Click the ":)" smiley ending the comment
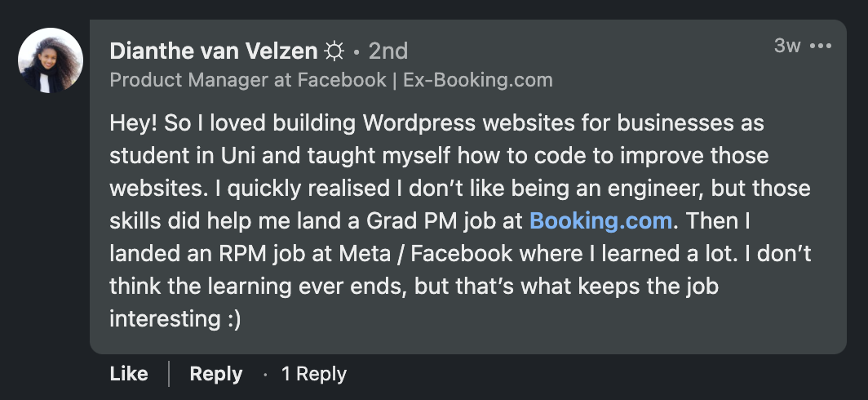868x400 pixels. tap(232, 318)
